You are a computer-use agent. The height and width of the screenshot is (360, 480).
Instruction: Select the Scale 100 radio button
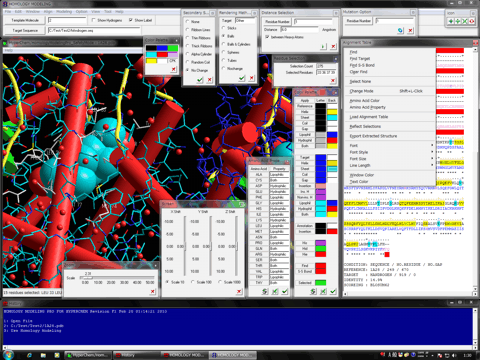click(x=193, y=282)
